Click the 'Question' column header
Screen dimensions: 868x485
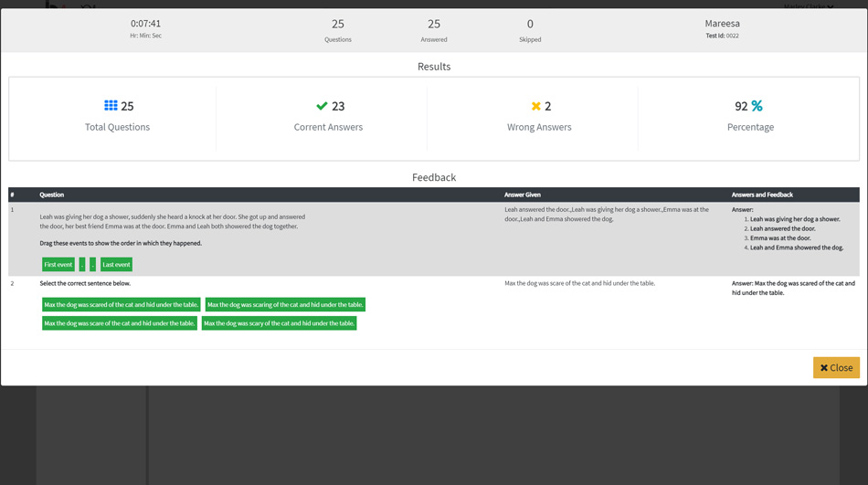(51, 195)
